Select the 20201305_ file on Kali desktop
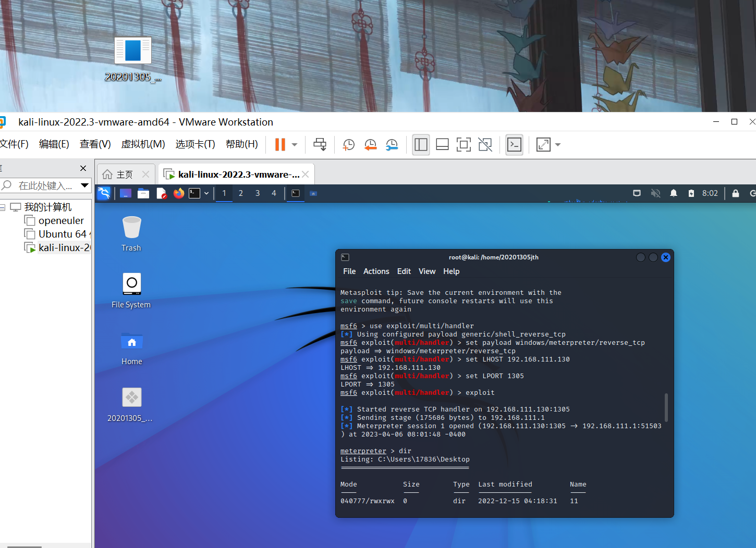 130,405
